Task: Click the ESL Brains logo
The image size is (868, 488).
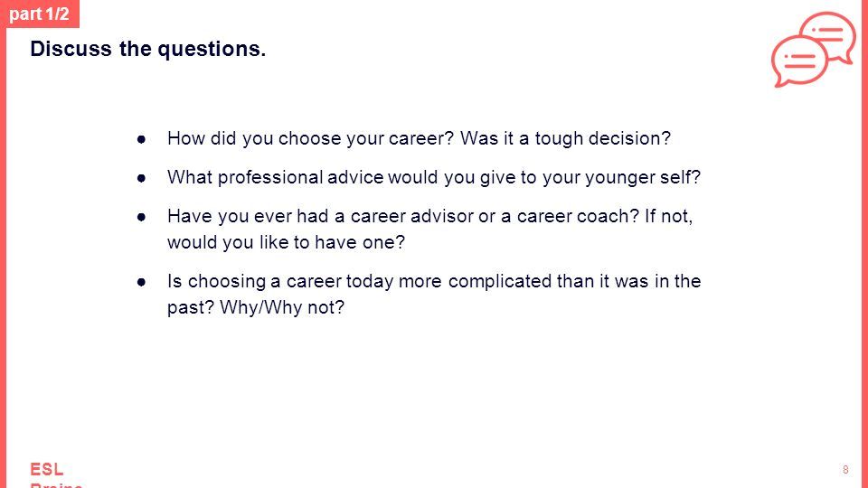Action: 56,474
